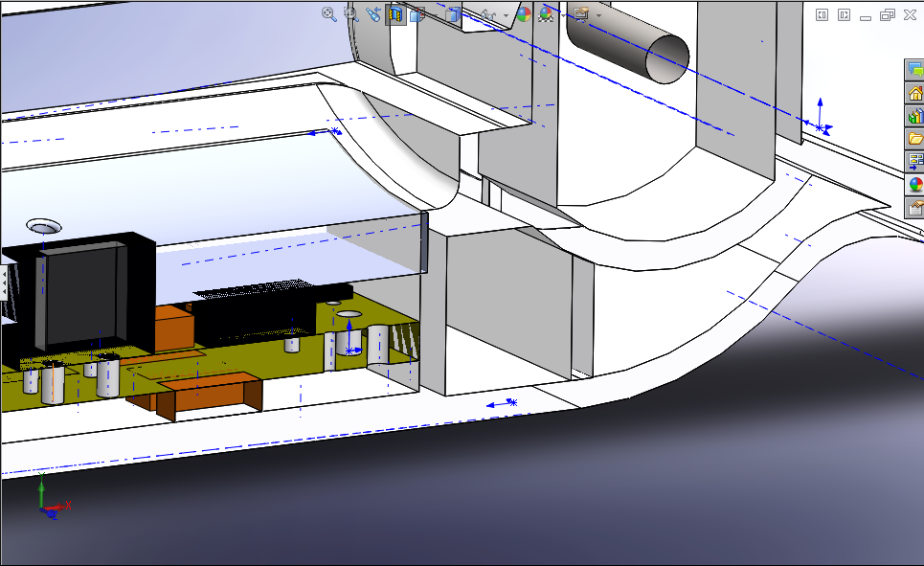This screenshot has width=924, height=566.
Task: Open the File Explorer folder tab
Action: [914, 139]
